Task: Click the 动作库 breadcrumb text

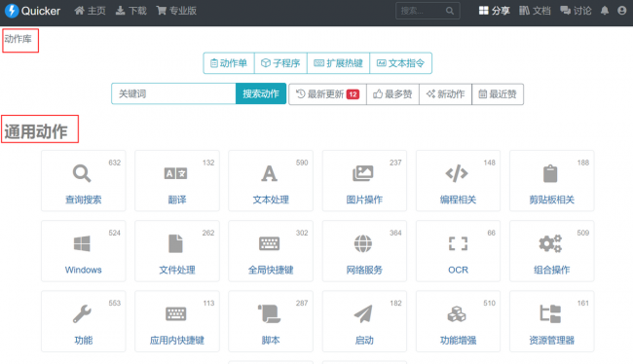Action: [x=18, y=39]
